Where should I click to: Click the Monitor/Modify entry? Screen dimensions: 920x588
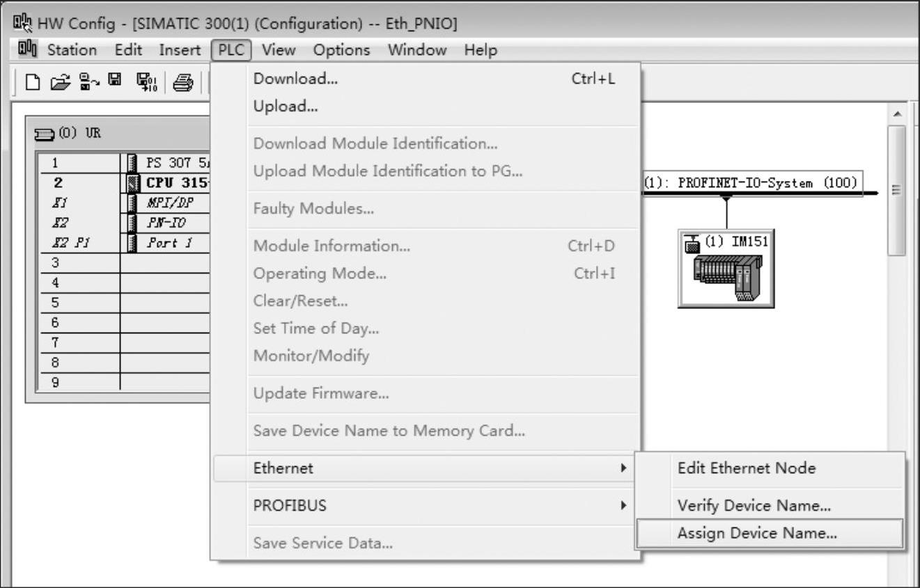[x=426, y=356]
